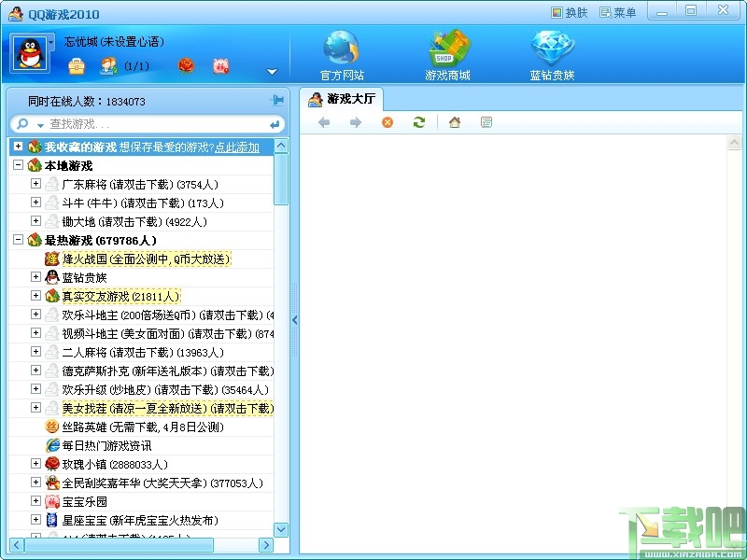Collapse the 最热游戏 group
The width and height of the screenshot is (747, 560).
pyautogui.click(x=18, y=240)
